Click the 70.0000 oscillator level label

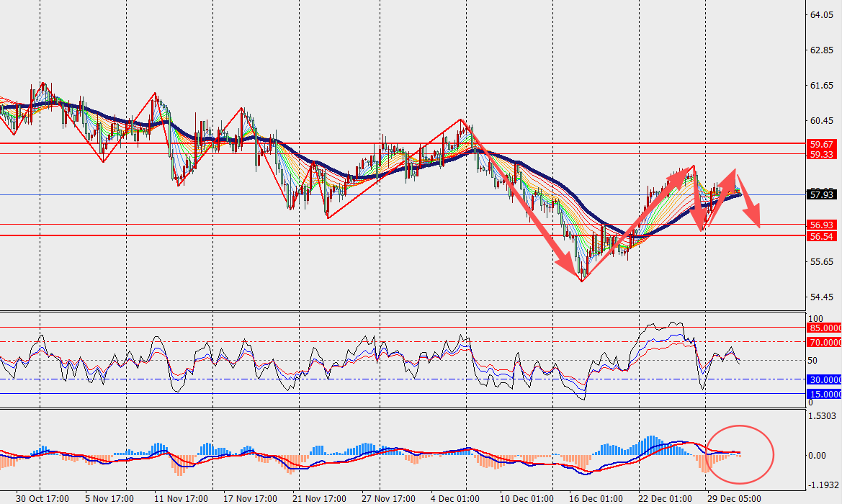coord(825,342)
